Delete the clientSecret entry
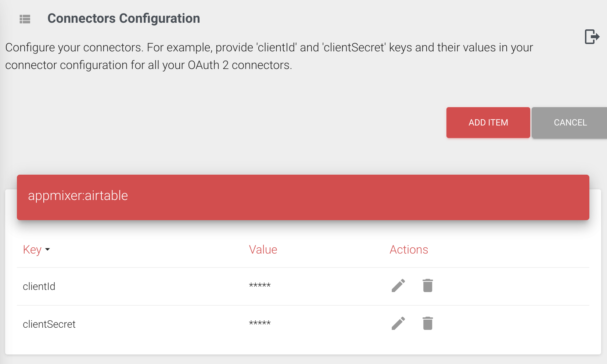This screenshot has width=607, height=364. pyautogui.click(x=428, y=323)
